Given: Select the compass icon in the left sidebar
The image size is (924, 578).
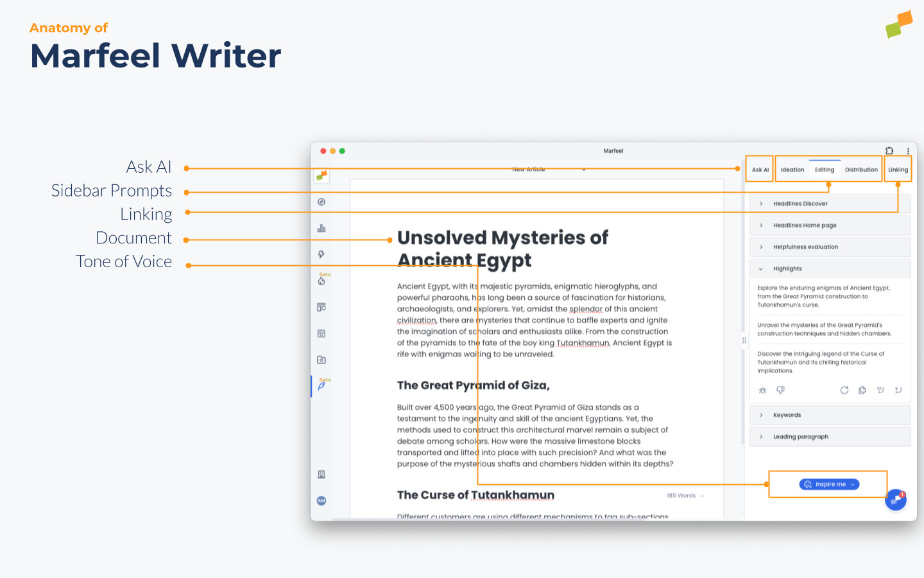Looking at the screenshot, I should [x=321, y=201].
